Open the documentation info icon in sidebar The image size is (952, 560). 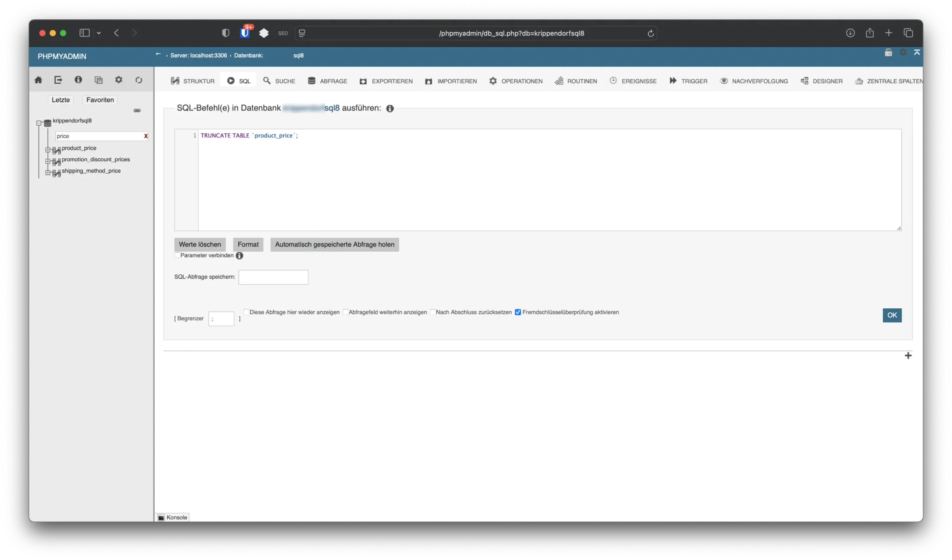[78, 80]
